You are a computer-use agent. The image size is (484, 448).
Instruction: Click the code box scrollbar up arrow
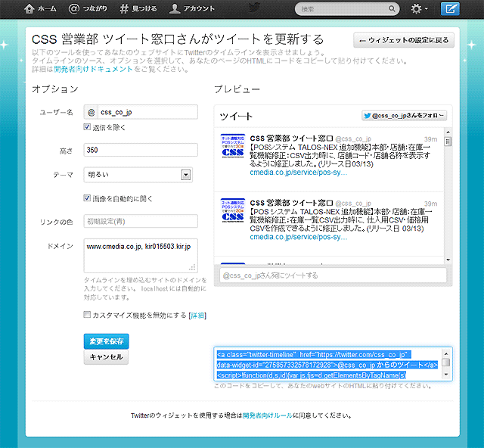[446, 353]
